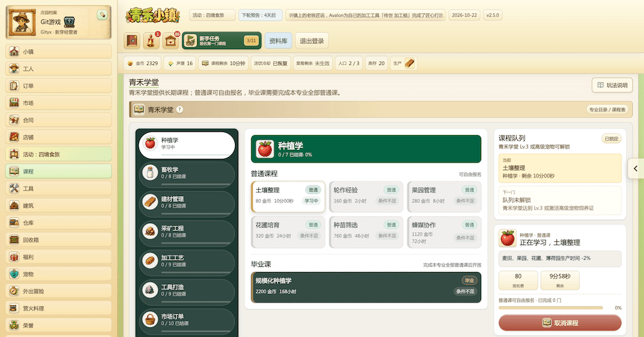Click the 金币 2329 counter
This screenshot has width=644, height=337.
pos(142,63)
